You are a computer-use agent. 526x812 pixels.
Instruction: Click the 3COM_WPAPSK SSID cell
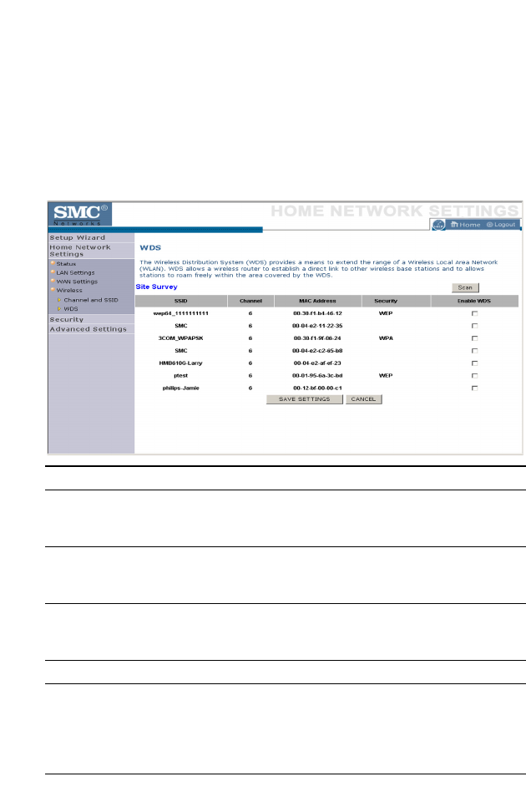tap(180, 338)
